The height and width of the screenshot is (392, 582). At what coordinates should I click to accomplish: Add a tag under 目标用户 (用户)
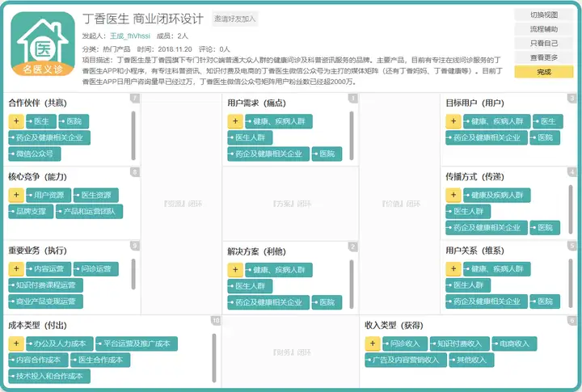tap(453, 121)
